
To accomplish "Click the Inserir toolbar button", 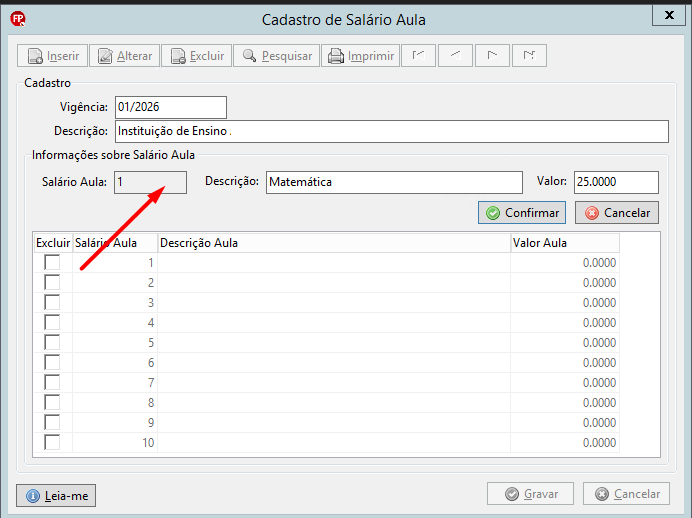I will 53,56.
